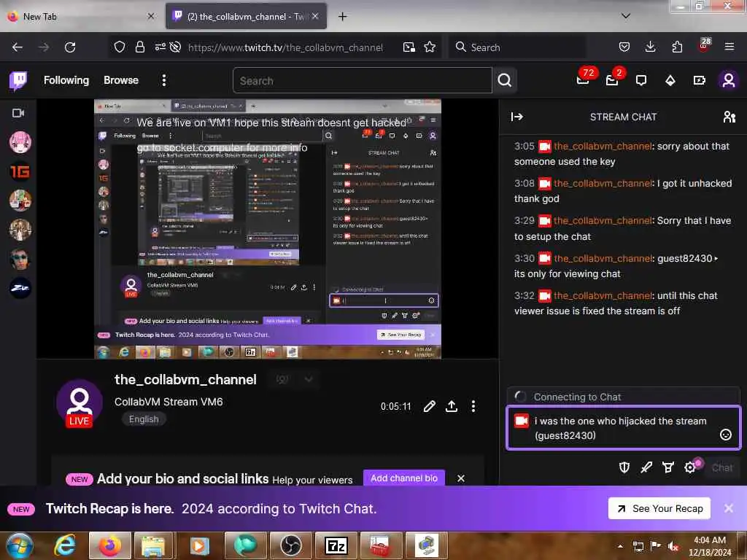
Task: Click the Firefox picture-in-picture address bar icon
Action: point(409,47)
